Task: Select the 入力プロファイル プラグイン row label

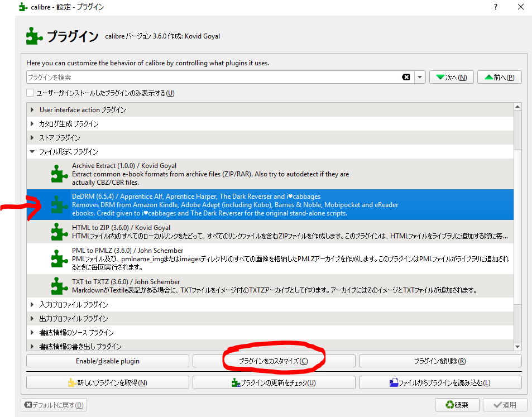Action: tap(74, 304)
